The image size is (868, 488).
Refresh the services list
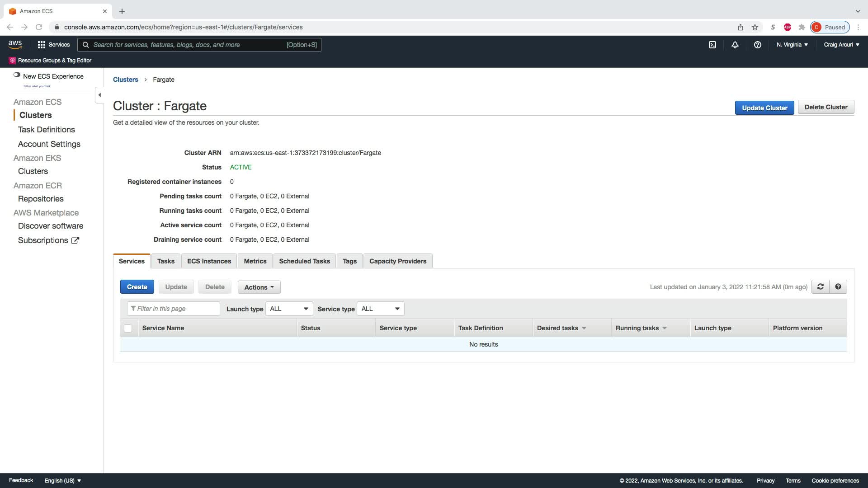(x=821, y=287)
